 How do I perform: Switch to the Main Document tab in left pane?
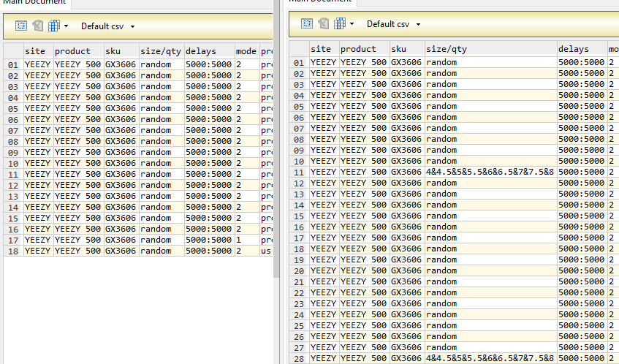35,3
